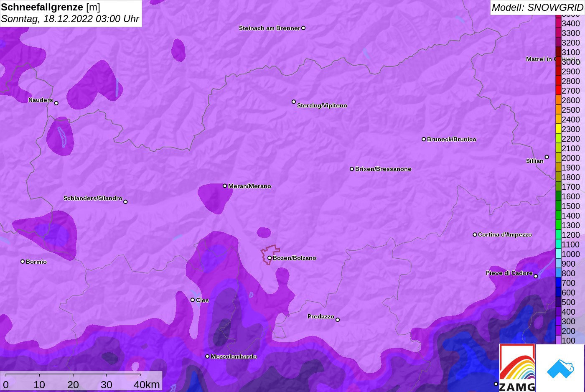The height and width of the screenshot is (392, 585).
Task: Select the Cortina d'Ampezzo marker dot
Action: pyautogui.click(x=475, y=234)
